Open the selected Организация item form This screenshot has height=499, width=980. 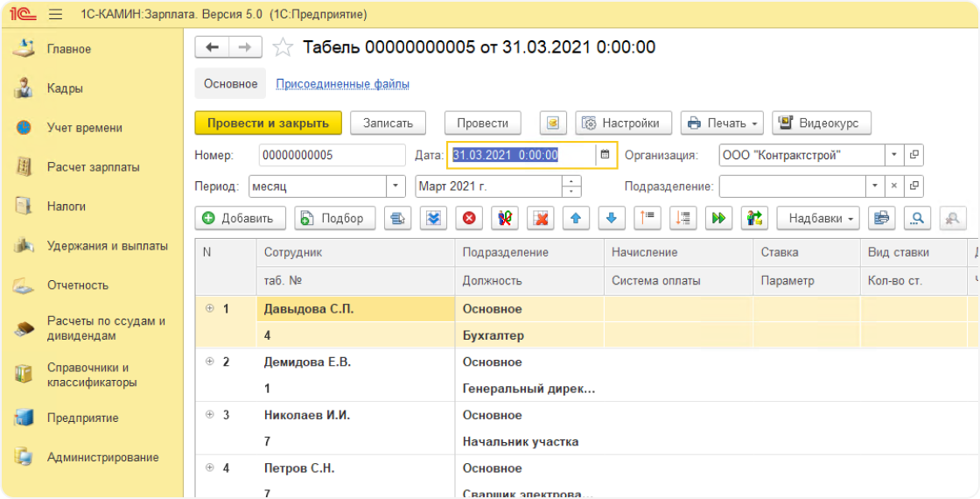913,155
